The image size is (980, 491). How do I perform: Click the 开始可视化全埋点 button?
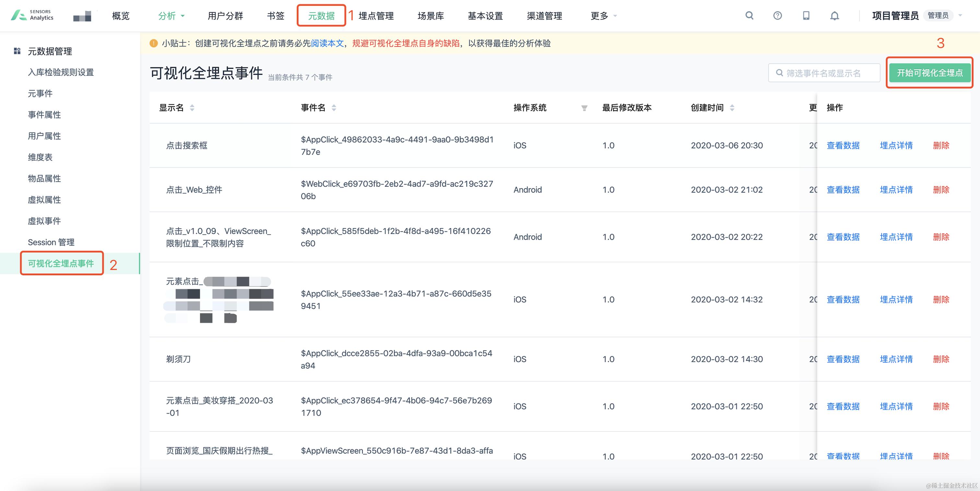(x=929, y=72)
